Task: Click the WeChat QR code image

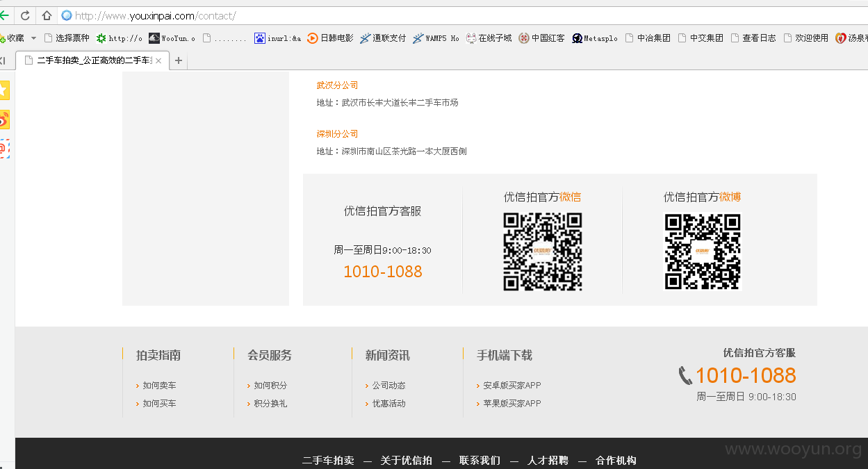Action: tap(543, 252)
